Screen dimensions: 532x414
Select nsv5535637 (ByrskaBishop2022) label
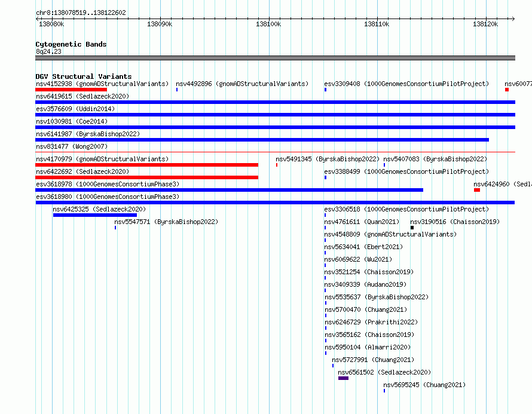[377, 297]
